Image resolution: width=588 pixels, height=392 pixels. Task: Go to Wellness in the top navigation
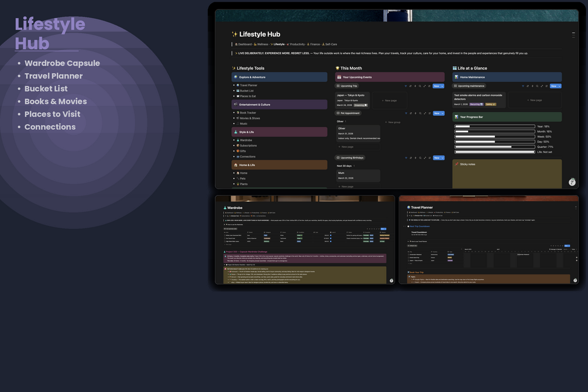pos(261,44)
